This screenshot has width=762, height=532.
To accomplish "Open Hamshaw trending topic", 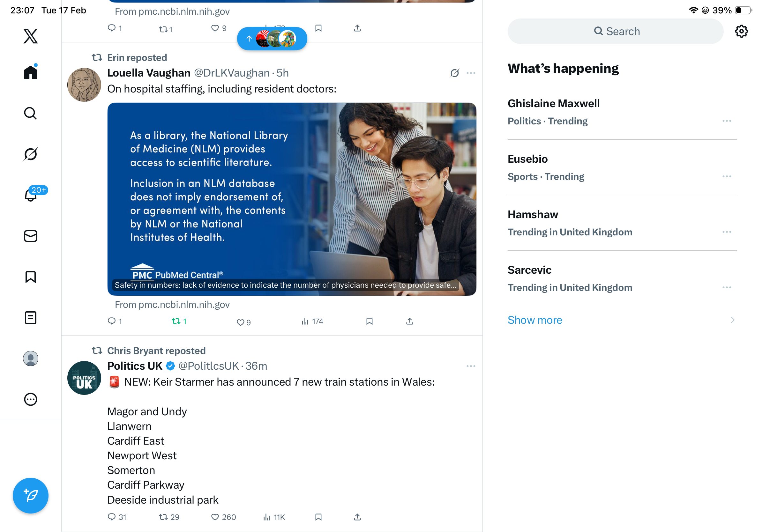I will 533,215.
